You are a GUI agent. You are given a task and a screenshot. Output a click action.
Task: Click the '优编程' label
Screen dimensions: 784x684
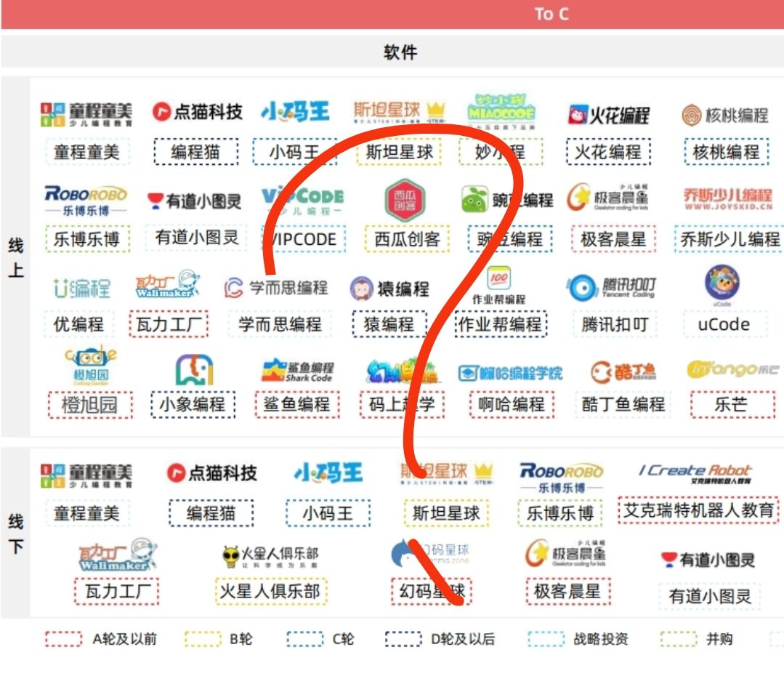click(78, 324)
